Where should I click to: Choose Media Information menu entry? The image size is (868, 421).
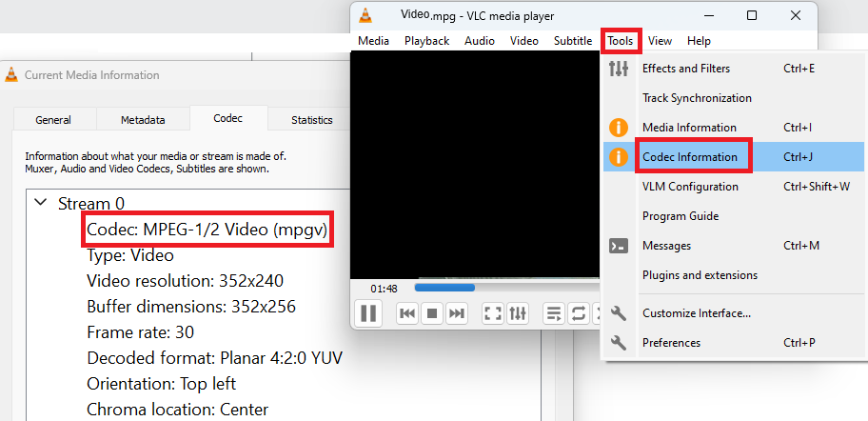pyautogui.click(x=735, y=128)
